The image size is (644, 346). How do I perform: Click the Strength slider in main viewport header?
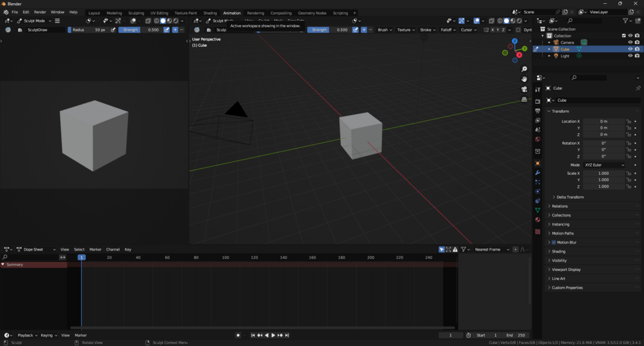coord(330,30)
